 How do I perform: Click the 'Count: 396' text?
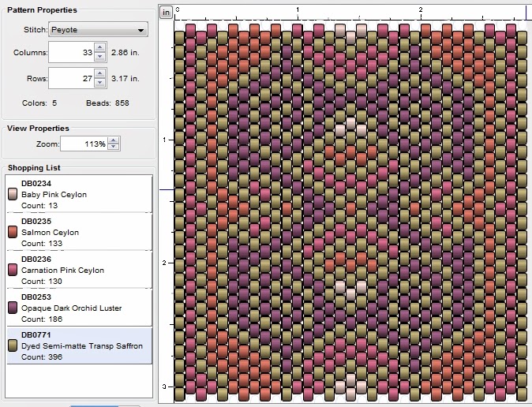pyautogui.click(x=42, y=357)
